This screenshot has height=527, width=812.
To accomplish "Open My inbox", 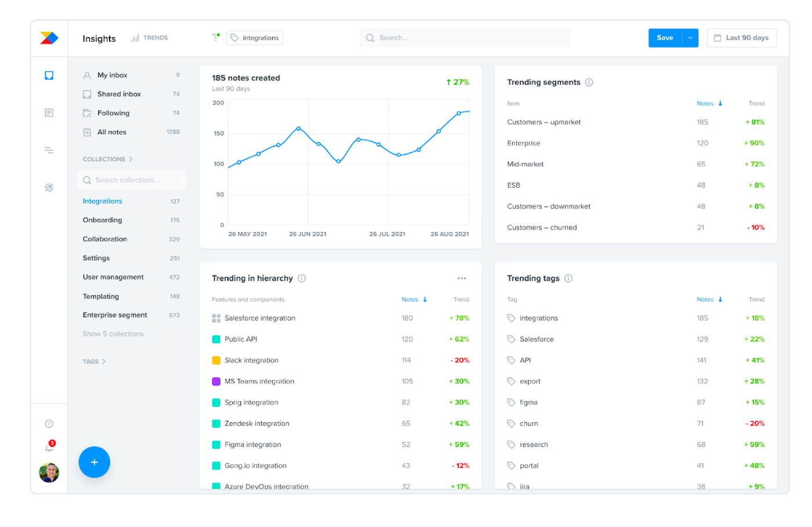I will click(132, 75).
